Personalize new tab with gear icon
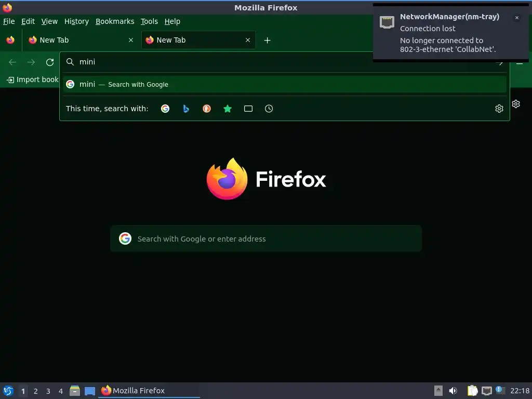Viewport: 532px width, 399px height. 516,104
